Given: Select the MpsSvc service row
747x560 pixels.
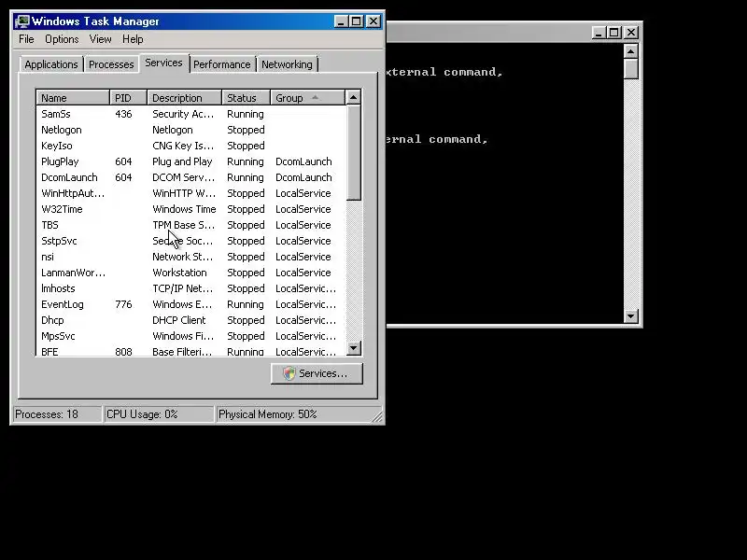Looking at the screenshot, I should pos(190,336).
